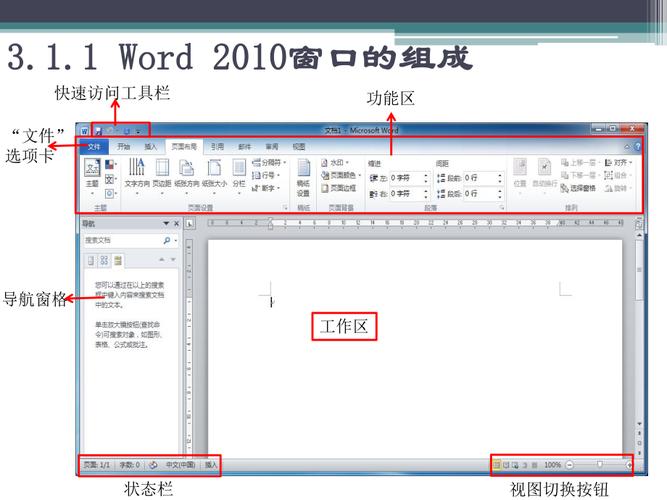Select the browse headings tab in navigation pane

coord(91,260)
